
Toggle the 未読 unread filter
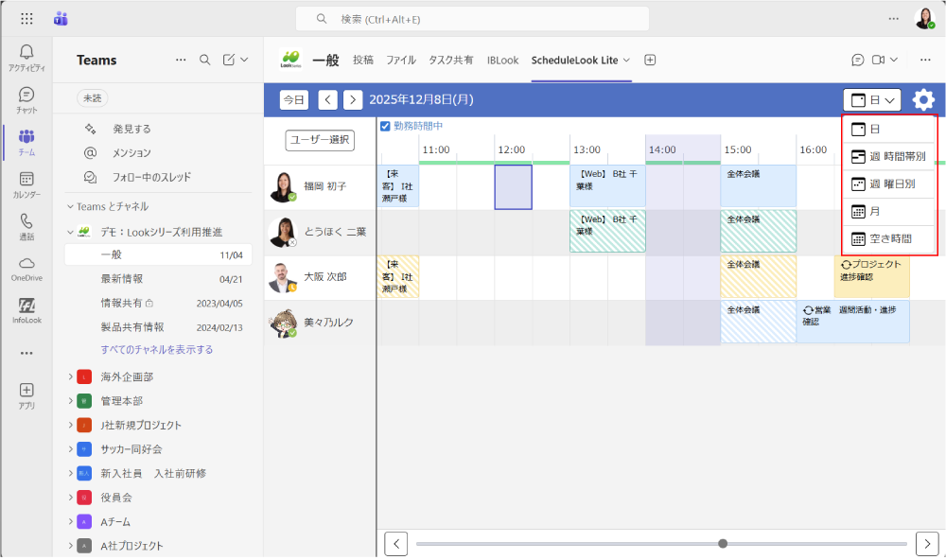pyautogui.click(x=92, y=97)
